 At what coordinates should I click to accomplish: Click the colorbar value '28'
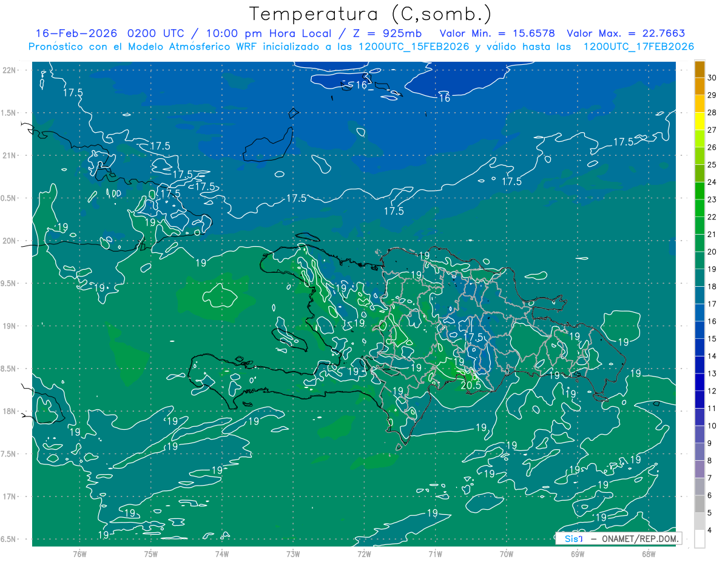pyautogui.click(x=712, y=112)
